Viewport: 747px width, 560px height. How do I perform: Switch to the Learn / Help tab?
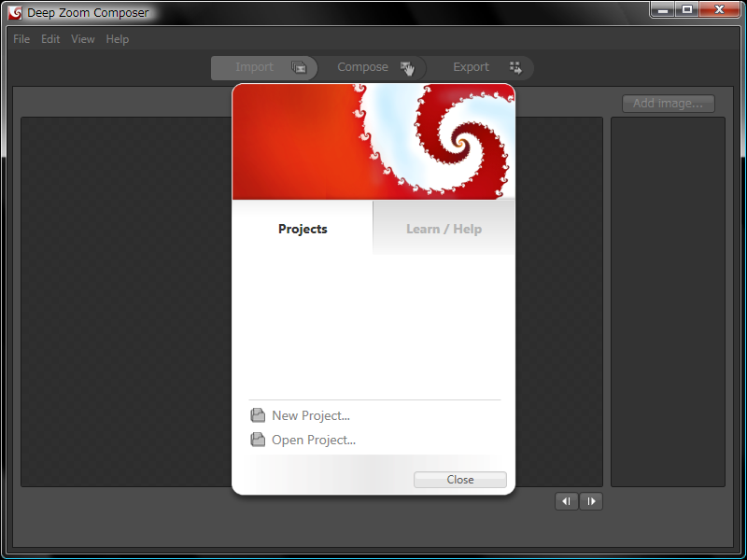click(444, 229)
